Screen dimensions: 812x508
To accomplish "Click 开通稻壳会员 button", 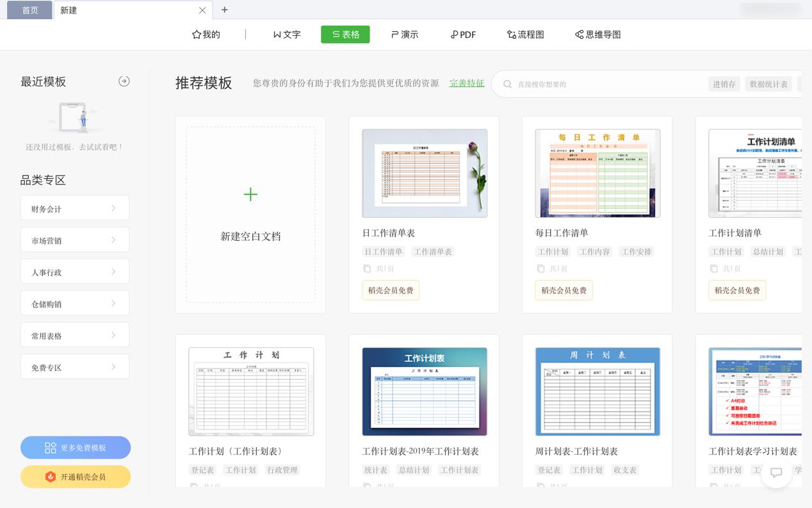I will pos(76,477).
